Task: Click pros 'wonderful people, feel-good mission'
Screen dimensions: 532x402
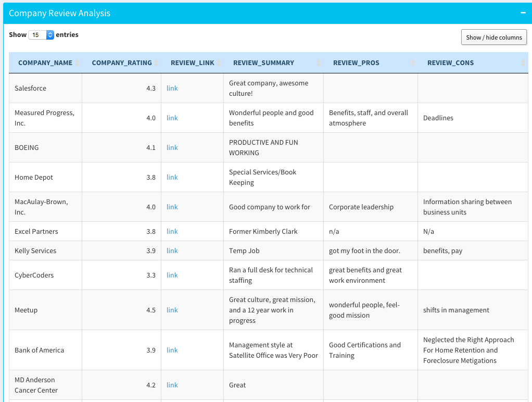Action: coord(364,310)
